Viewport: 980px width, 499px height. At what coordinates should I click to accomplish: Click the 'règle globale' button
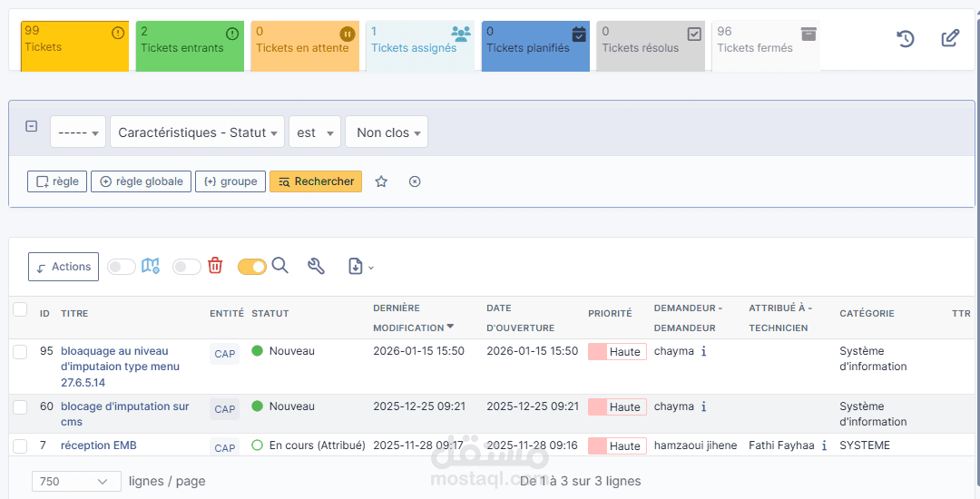click(x=142, y=181)
